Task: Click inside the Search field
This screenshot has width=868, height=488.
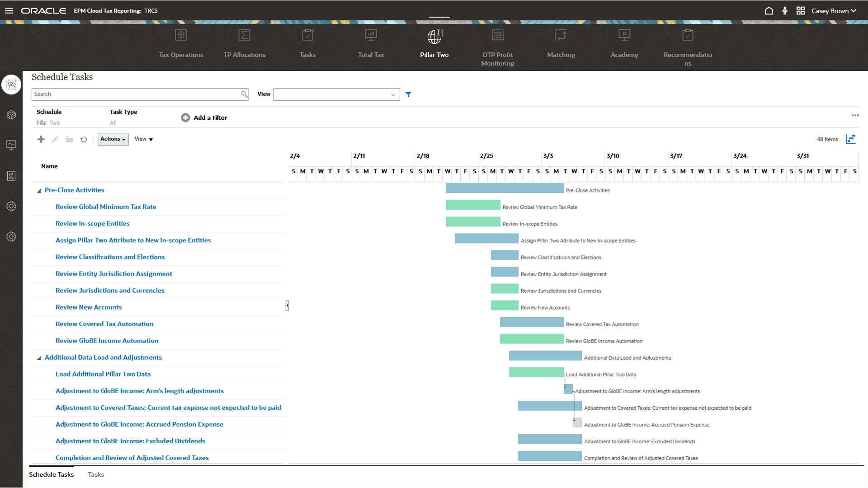Action: pos(136,94)
